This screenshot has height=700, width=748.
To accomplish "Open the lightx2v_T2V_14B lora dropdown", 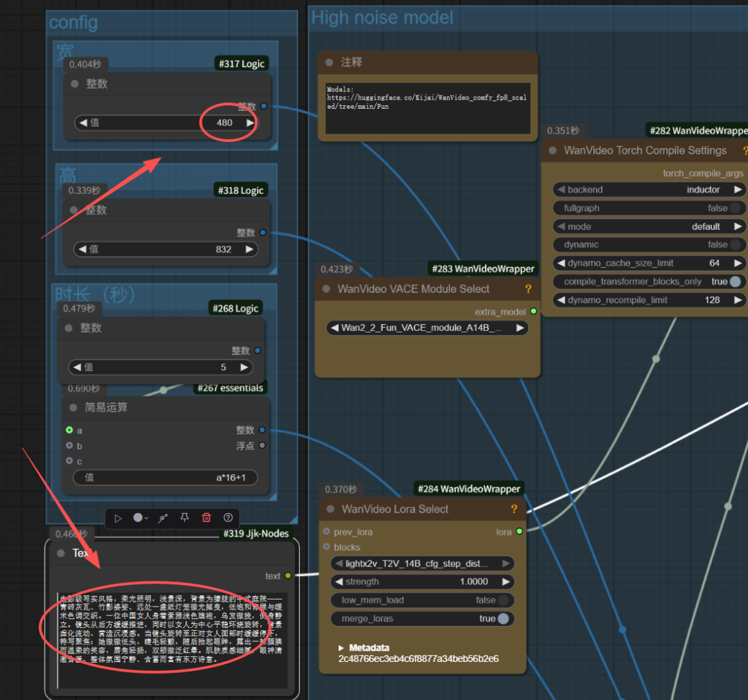I will point(422,564).
